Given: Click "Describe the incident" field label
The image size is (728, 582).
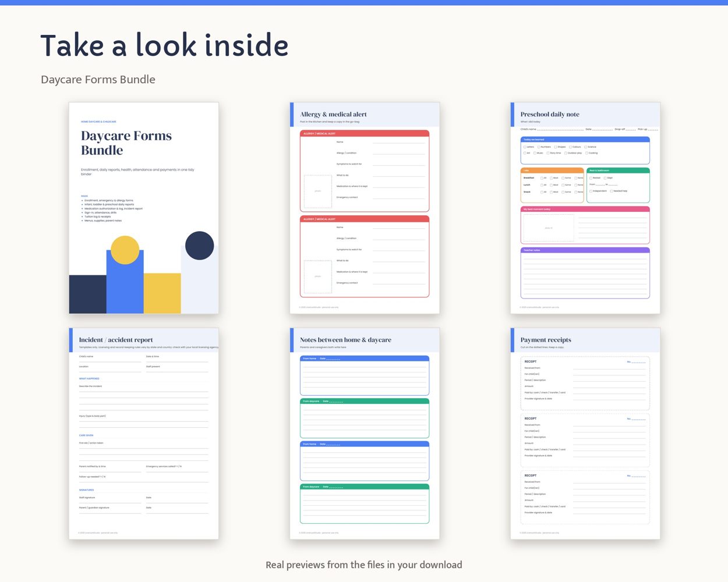Looking at the screenshot, I should point(90,386).
